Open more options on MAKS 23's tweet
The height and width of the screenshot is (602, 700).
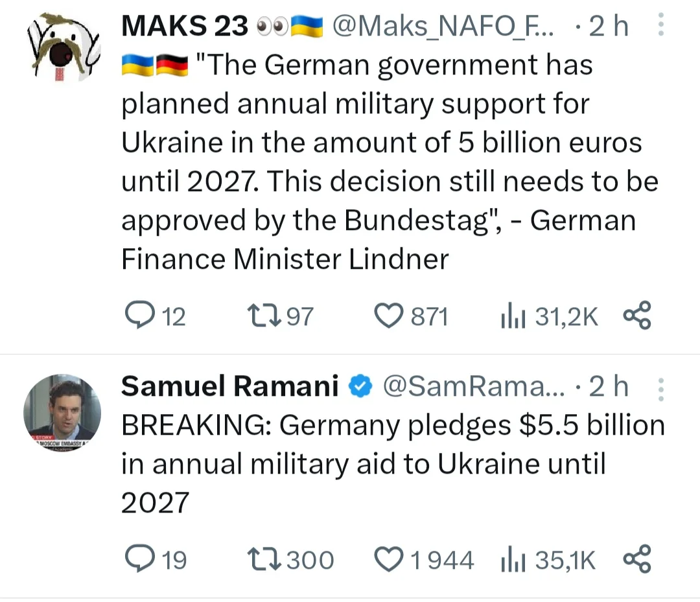[x=660, y=26]
